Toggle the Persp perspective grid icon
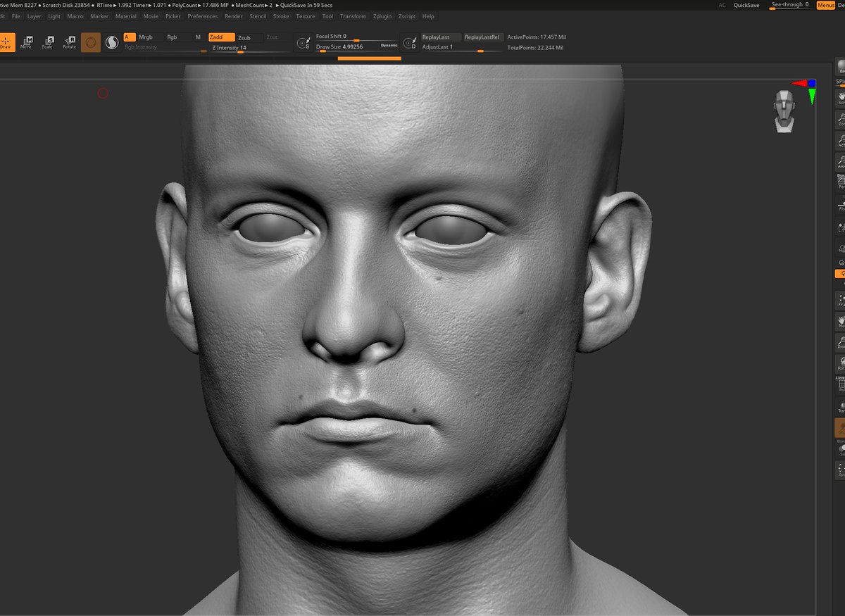The image size is (845, 616). tap(841, 183)
